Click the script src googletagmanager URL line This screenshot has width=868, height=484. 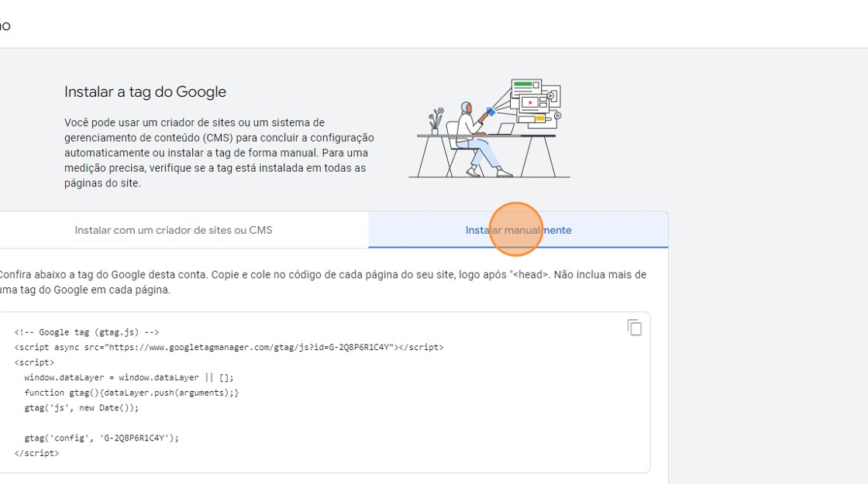pyautogui.click(x=229, y=348)
